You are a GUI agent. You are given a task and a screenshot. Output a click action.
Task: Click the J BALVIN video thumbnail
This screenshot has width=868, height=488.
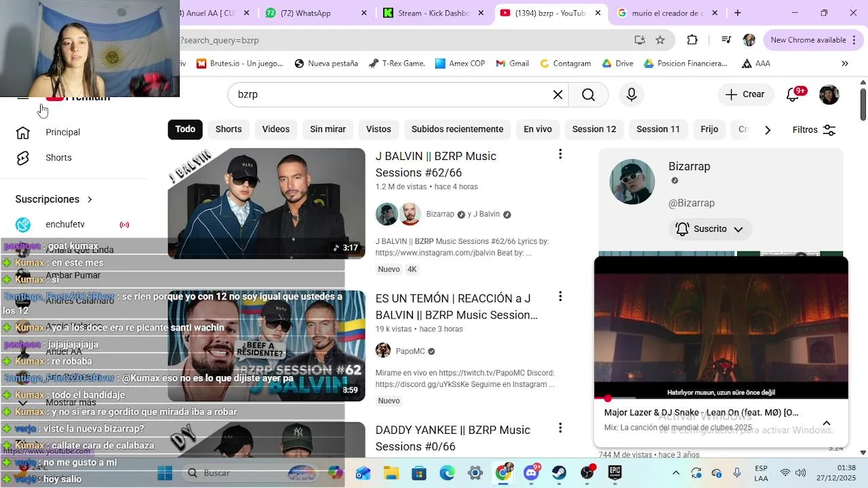click(267, 203)
